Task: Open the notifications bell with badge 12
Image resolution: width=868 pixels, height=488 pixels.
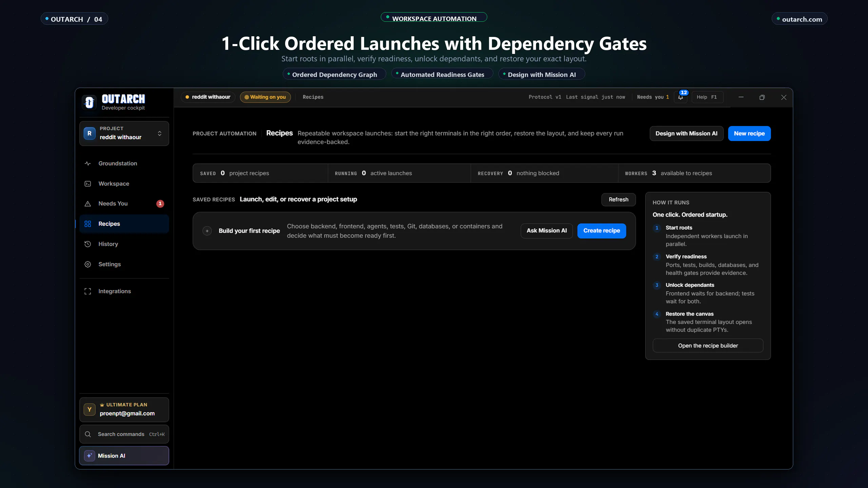Action: 680,97
